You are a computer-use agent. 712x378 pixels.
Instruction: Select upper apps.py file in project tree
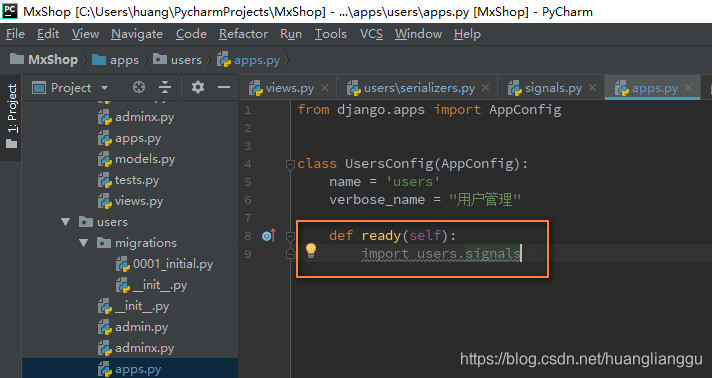point(129,138)
